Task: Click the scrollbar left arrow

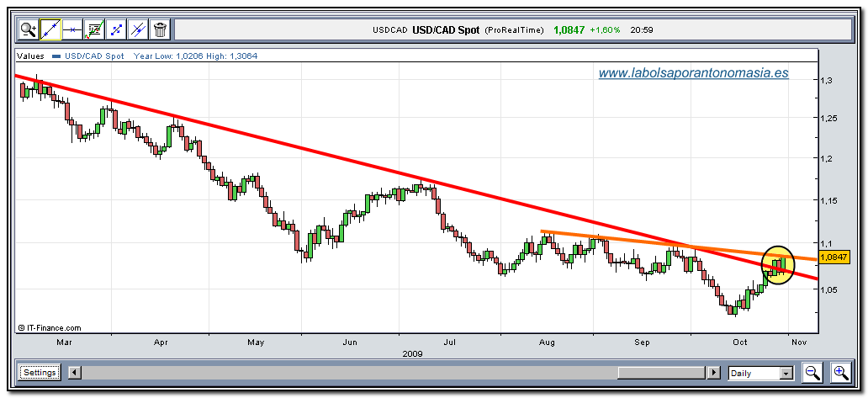Action: click(x=75, y=373)
